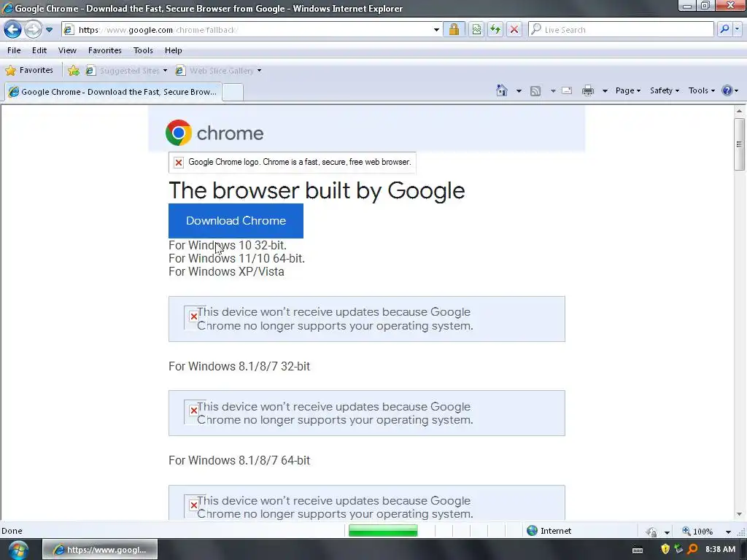This screenshot has height=560, width=747.
Task: Click the yellow security shield tray icon
Action: coord(665,550)
